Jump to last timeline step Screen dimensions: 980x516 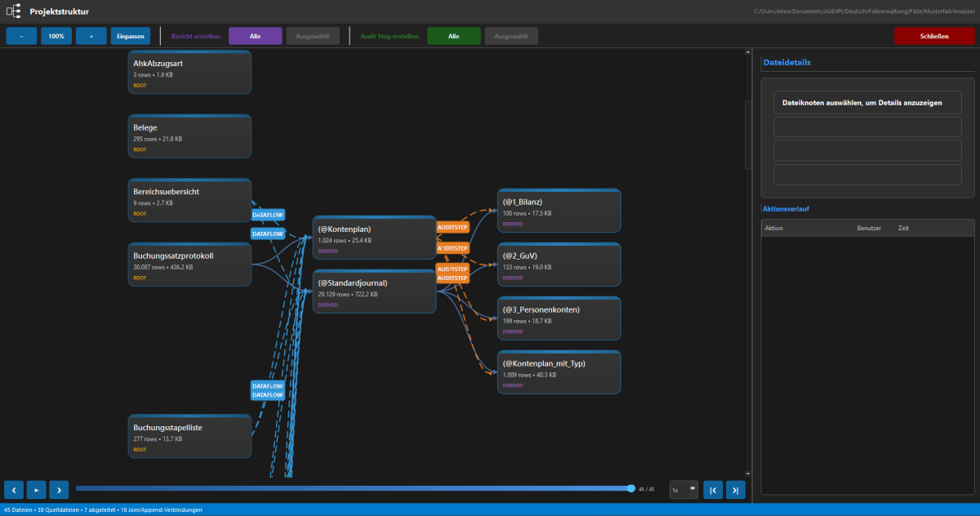click(x=736, y=490)
